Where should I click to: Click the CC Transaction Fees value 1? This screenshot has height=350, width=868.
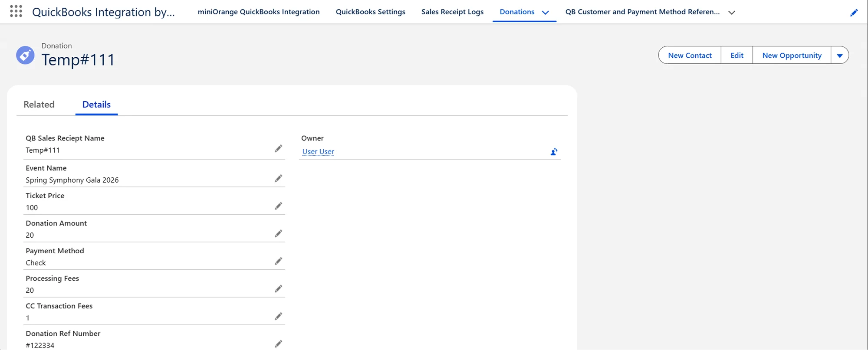pos(28,318)
